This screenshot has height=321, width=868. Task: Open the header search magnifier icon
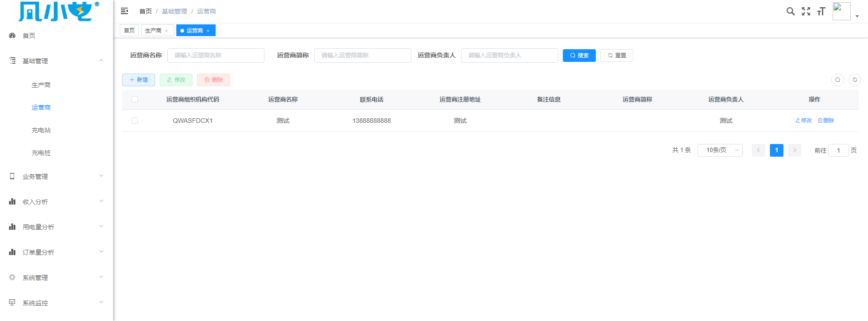[790, 11]
